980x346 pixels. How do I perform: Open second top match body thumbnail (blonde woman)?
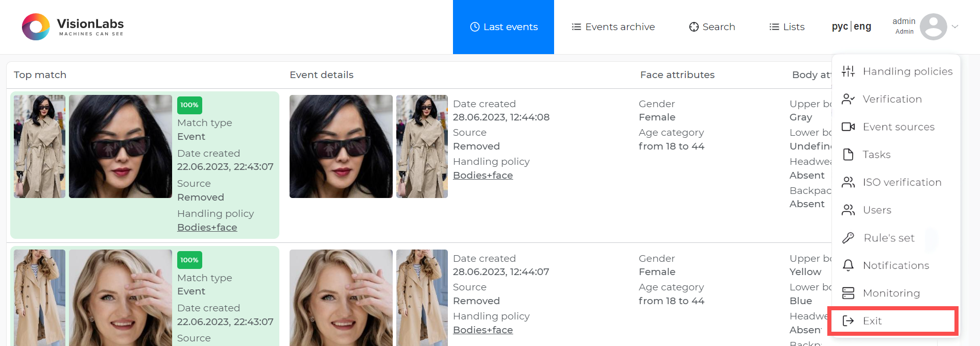point(39,298)
